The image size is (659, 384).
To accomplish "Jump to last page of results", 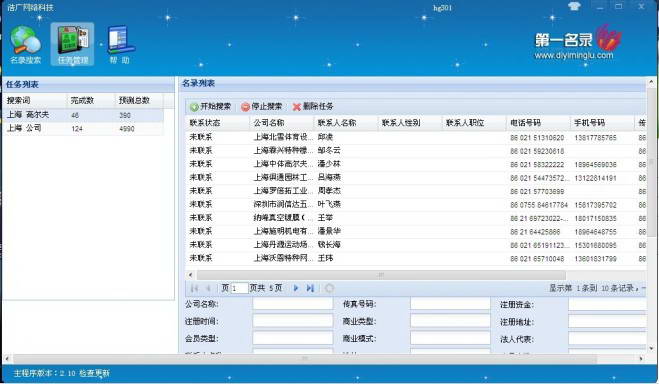I will pyautogui.click(x=310, y=288).
